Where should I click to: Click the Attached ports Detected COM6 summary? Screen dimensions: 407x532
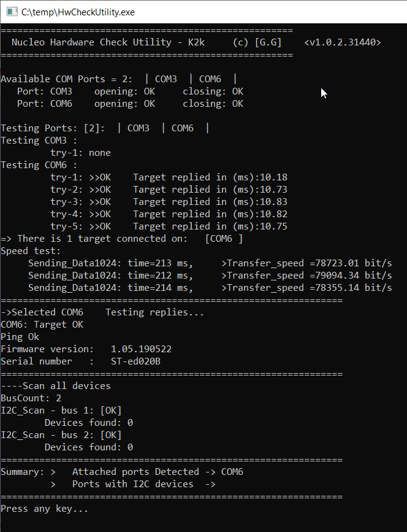tap(158, 472)
